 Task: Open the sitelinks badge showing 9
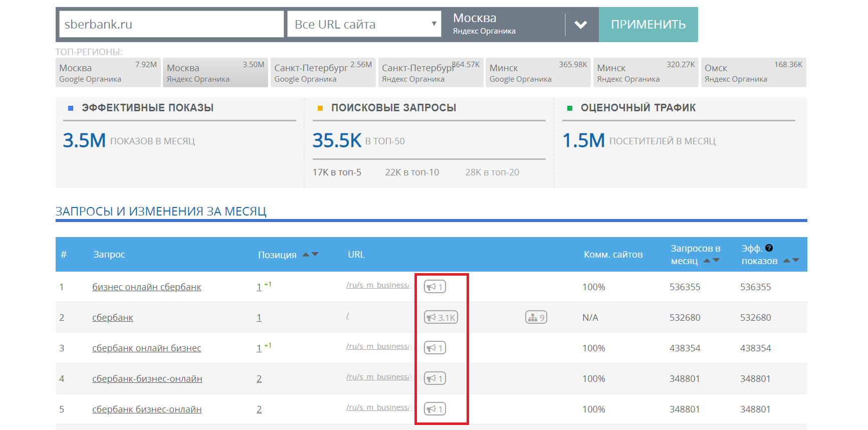tap(536, 317)
